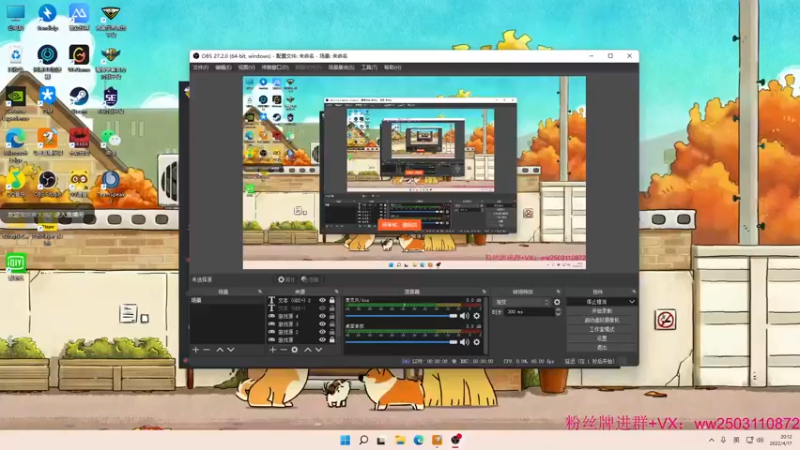Move source up in Sources panel
Image resolution: width=800 pixels, height=450 pixels.
(x=308, y=349)
